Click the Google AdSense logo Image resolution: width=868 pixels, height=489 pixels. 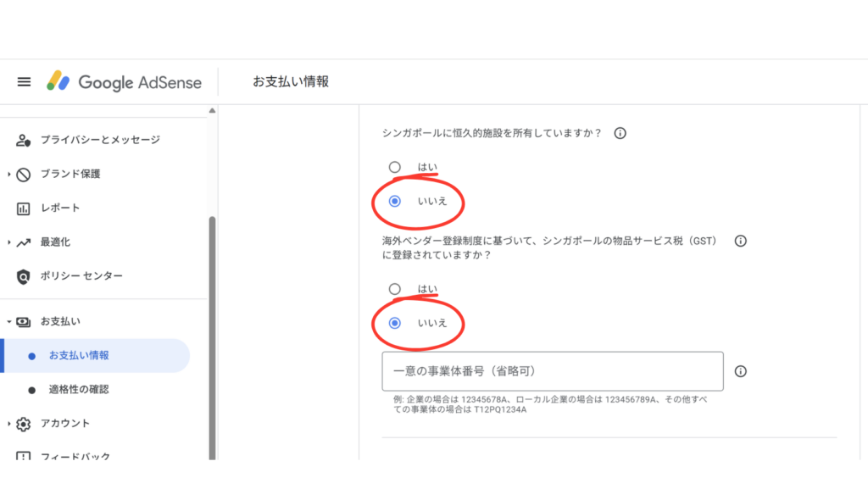coord(124,82)
